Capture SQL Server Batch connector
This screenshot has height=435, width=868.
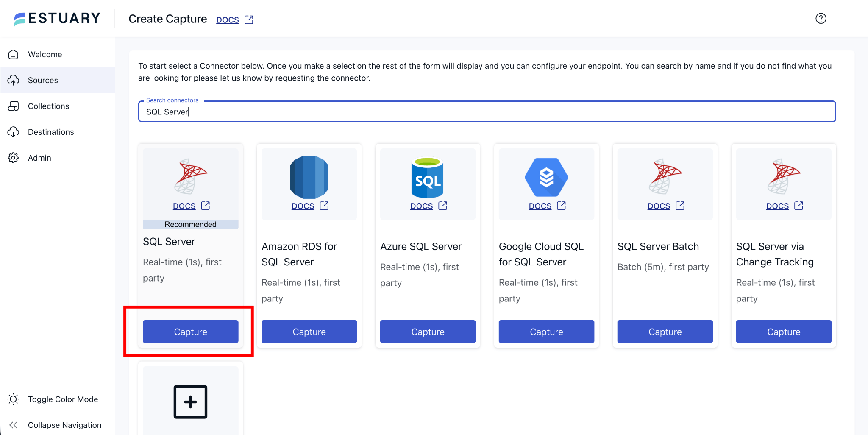tap(665, 332)
